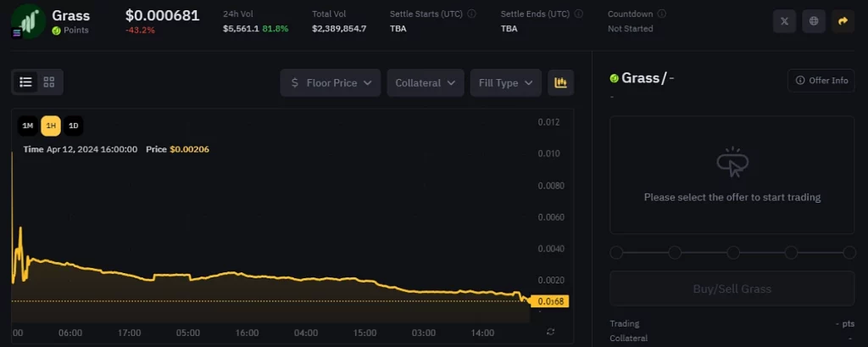Select the 1M chart interval
This screenshot has height=347, width=868.
point(27,126)
